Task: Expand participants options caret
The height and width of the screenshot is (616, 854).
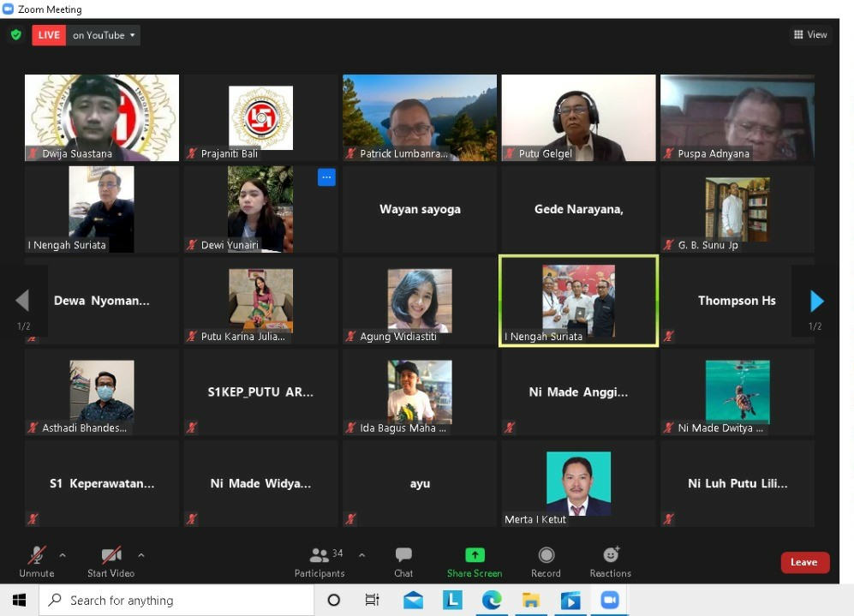Action: (361, 555)
